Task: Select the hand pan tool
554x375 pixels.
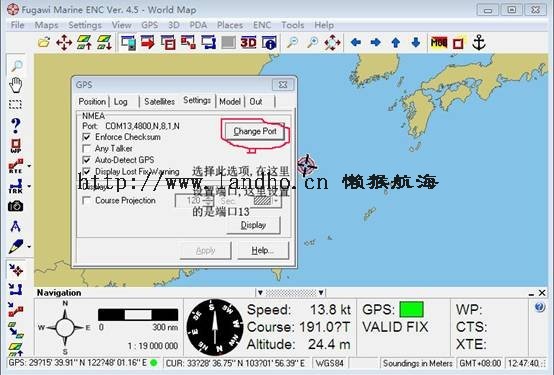Action: 16,85
